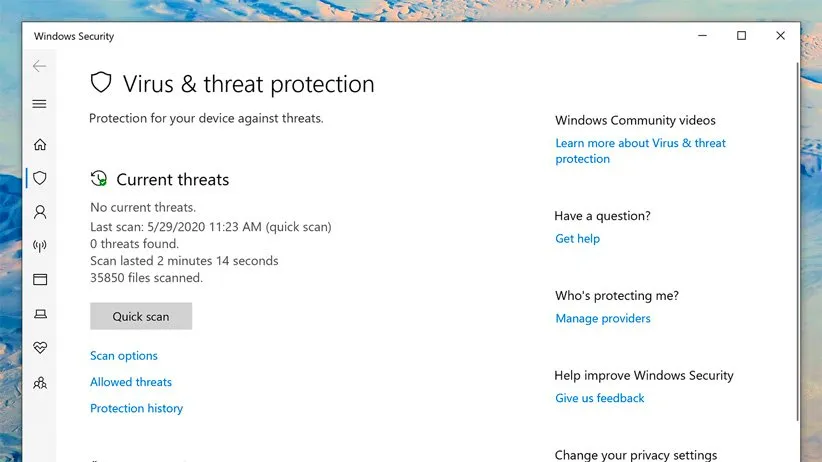
Task: Open Family options people icon
Action: click(40, 382)
